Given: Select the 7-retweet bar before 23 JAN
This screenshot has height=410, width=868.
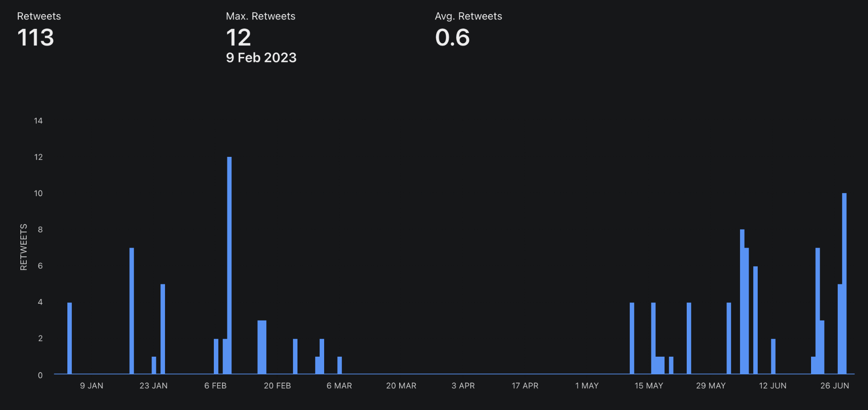Looking at the screenshot, I should click(132, 311).
